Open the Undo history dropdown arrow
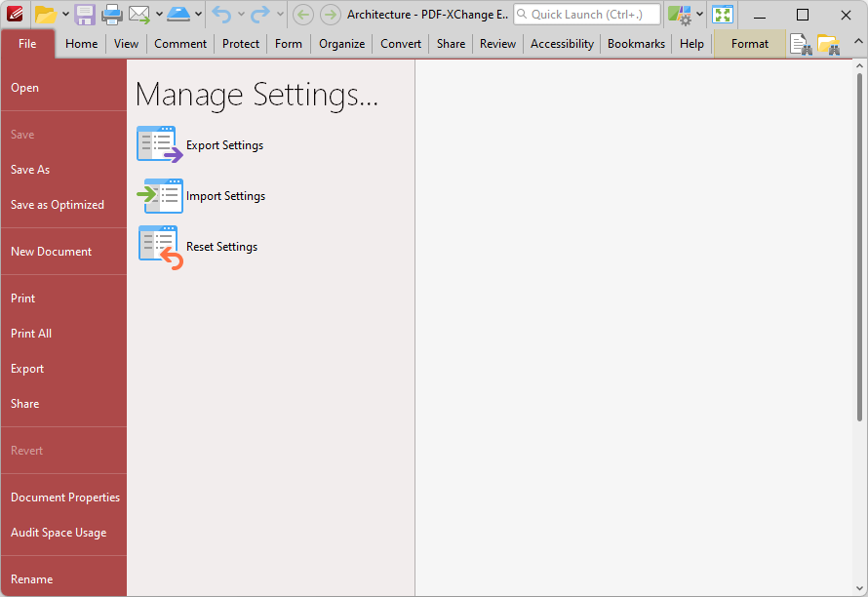 tap(241, 15)
